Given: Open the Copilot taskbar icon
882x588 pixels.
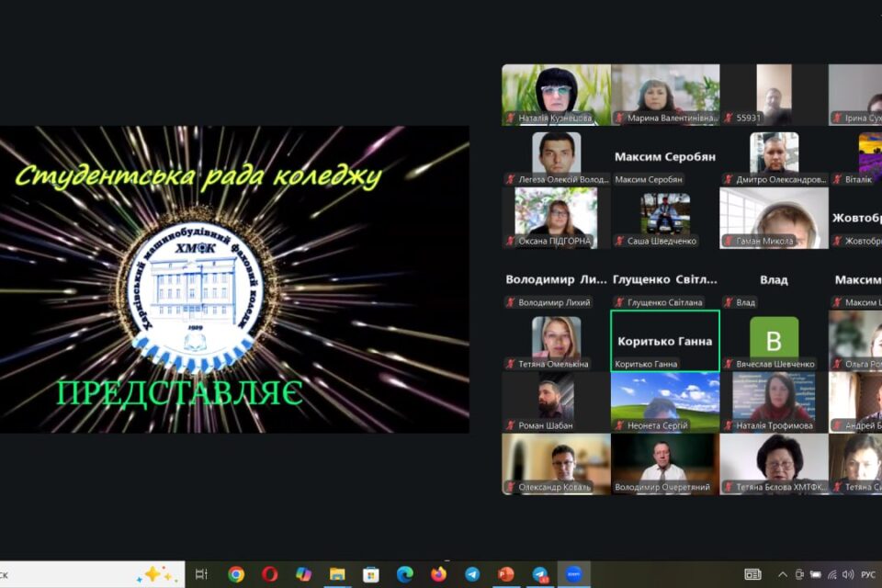Looking at the screenshot, I should coord(303,574).
